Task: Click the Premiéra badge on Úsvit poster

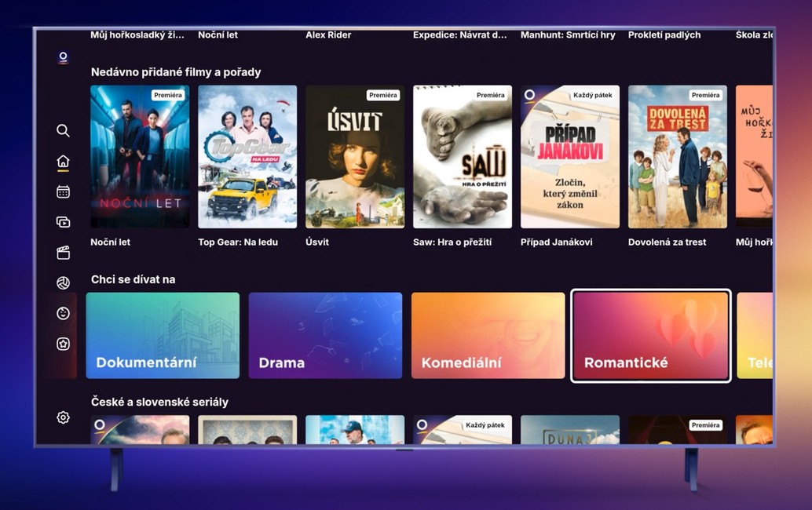Action: click(383, 95)
